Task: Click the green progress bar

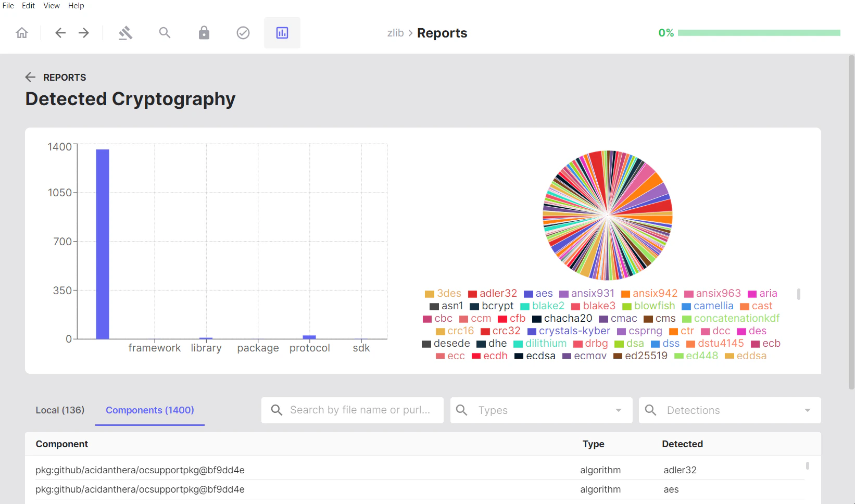Action: [759, 33]
